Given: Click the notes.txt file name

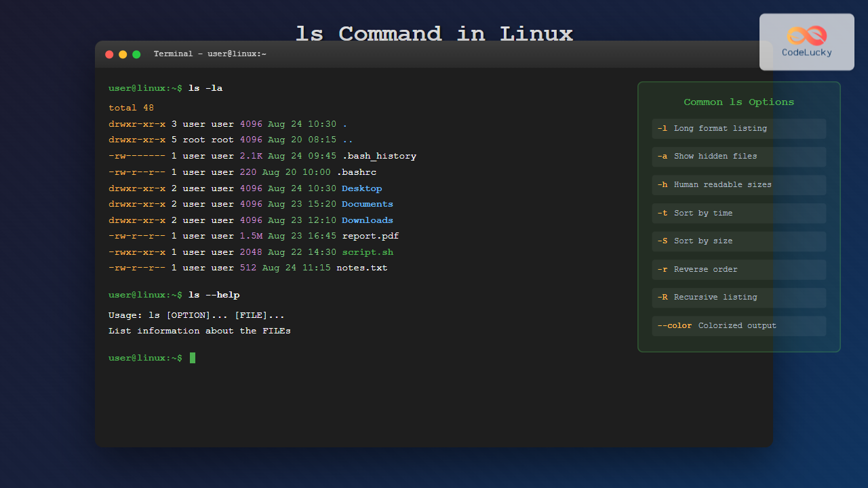Looking at the screenshot, I should (x=361, y=268).
